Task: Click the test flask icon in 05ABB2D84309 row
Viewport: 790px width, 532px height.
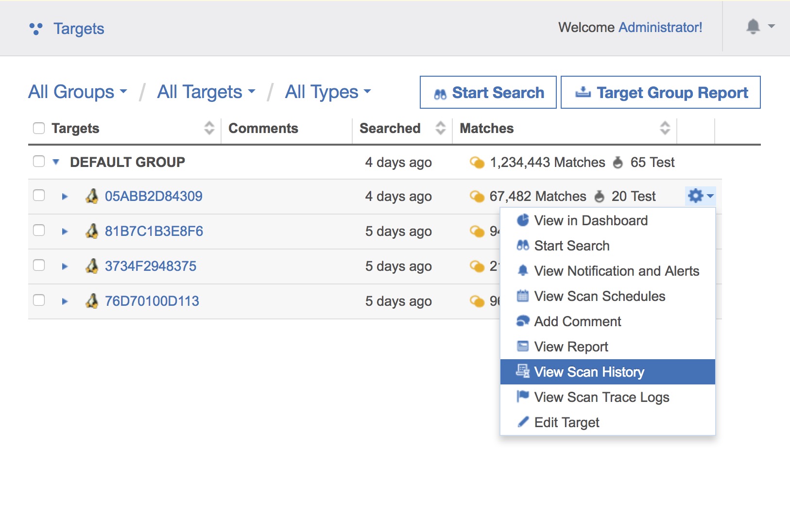Action: click(600, 197)
